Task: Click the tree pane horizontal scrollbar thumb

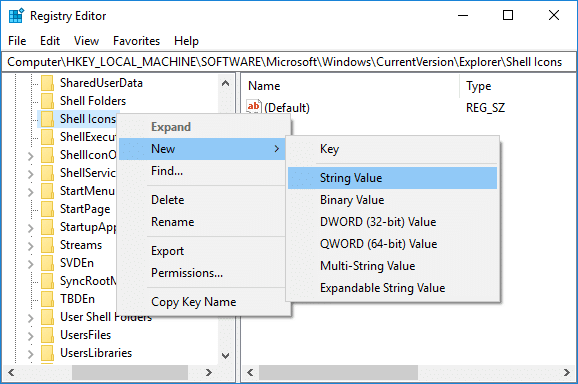Action: (130, 373)
